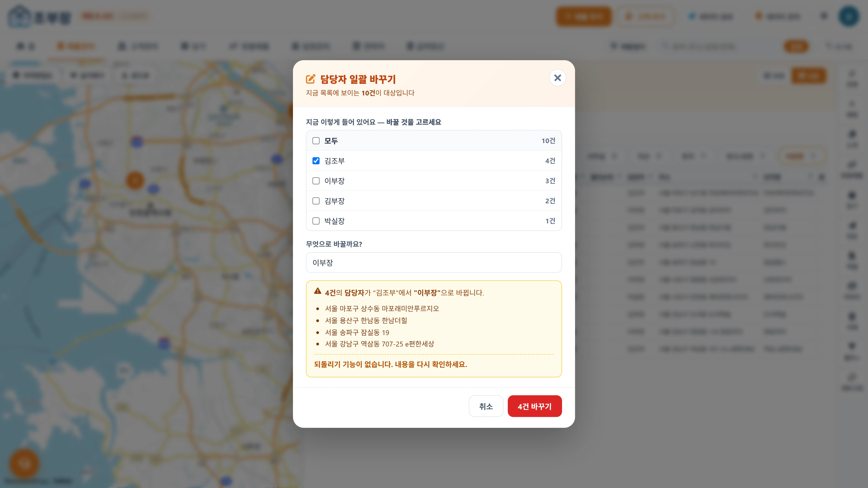Click the 2건 count beside 김부장
The height and width of the screenshot is (488, 868).
coord(550,201)
